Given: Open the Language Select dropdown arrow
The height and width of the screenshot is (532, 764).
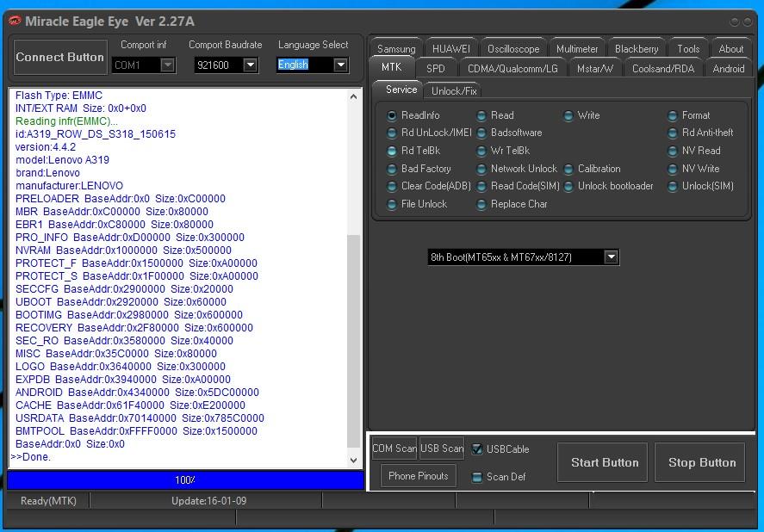Looking at the screenshot, I should (x=341, y=65).
